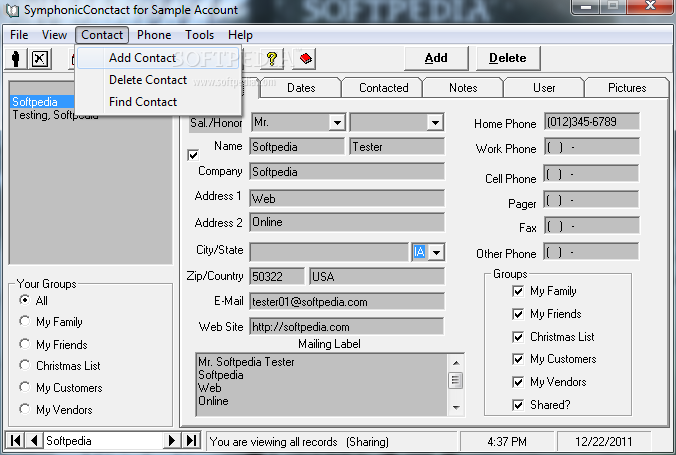676x455 pixels.
Task: Click the City text field
Action: tap(329, 252)
